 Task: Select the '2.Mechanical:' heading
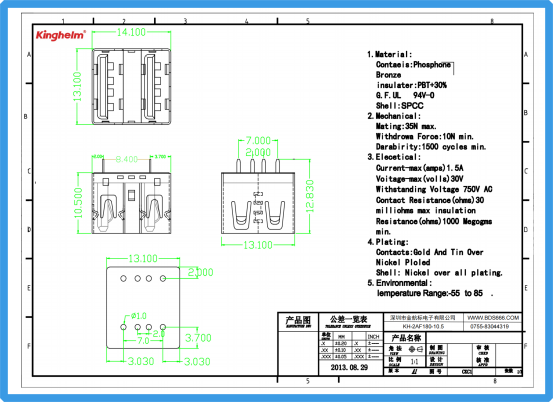pos(394,116)
